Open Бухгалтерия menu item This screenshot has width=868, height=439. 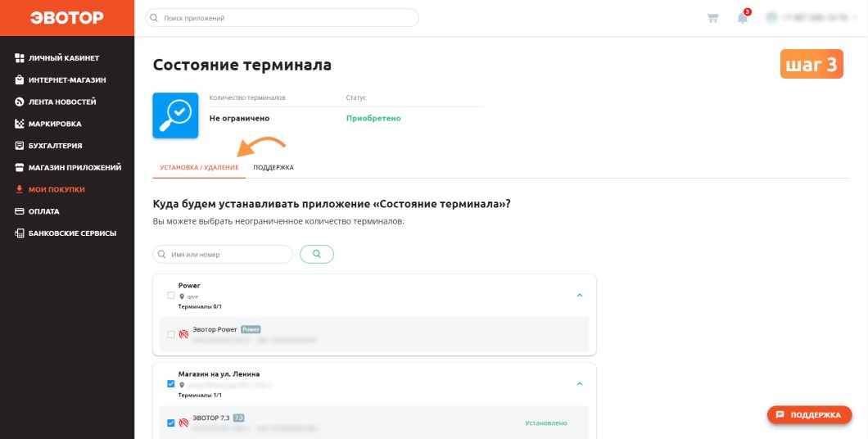click(56, 146)
